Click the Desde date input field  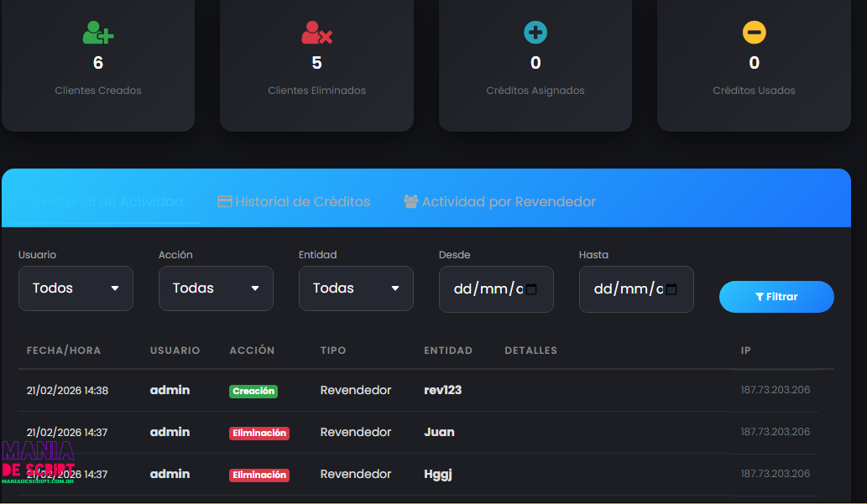pyautogui.click(x=496, y=289)
